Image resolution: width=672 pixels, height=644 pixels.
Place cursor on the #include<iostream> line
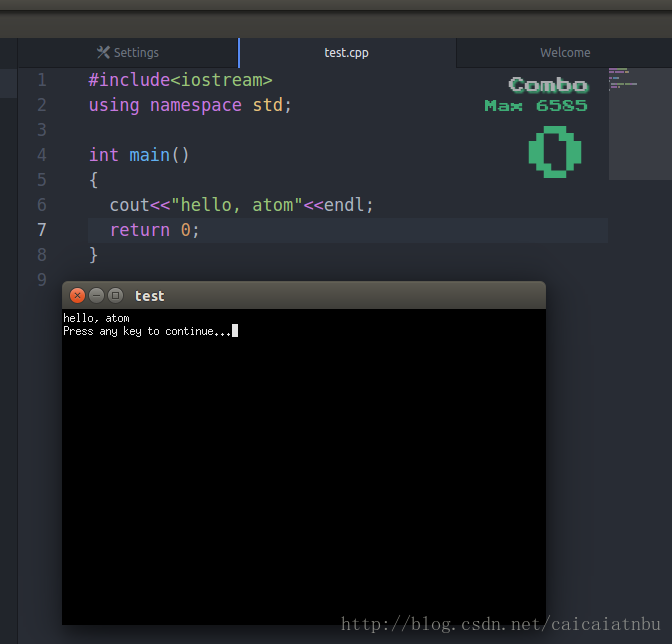pos(180,80)
